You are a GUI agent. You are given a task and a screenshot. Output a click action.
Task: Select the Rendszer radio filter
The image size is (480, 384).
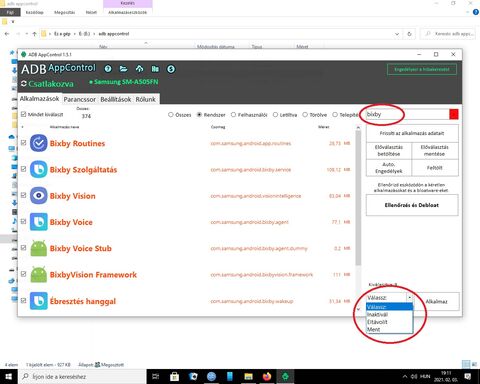click(199, 115)
